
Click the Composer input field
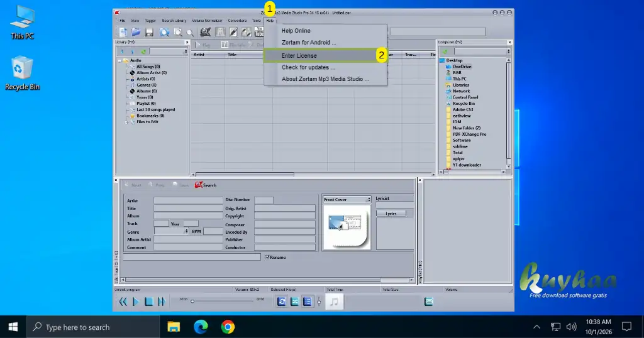pos(285,224)
